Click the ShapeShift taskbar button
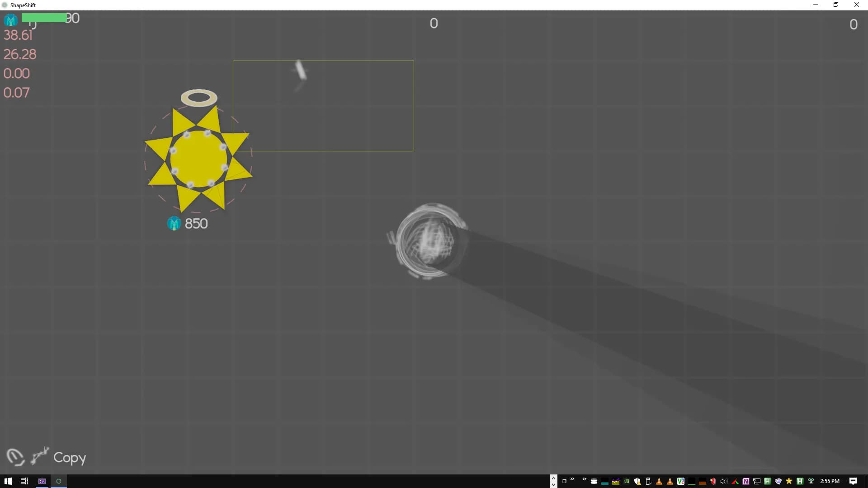Viewport: 868px width, 488px height. (x=59, y=481)
